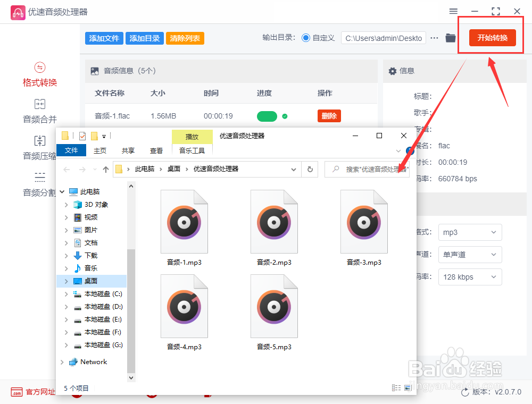532x404 pixels.
Task: Select 音频-5.mp3 file icon
Action: (x=274, y=306)
